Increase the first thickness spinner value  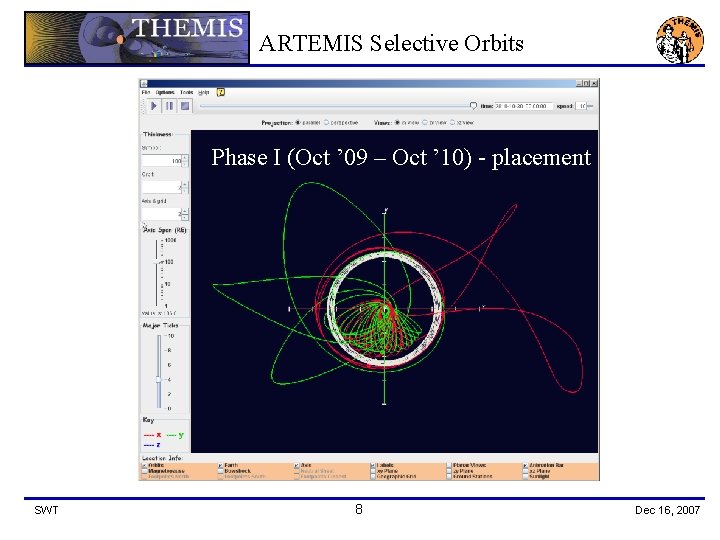185,158
